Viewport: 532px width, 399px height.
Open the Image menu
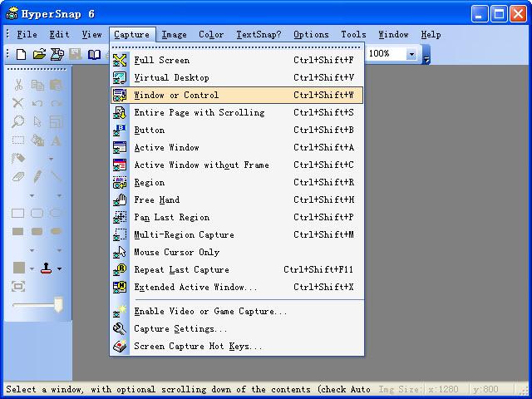(x=174, y=34)
